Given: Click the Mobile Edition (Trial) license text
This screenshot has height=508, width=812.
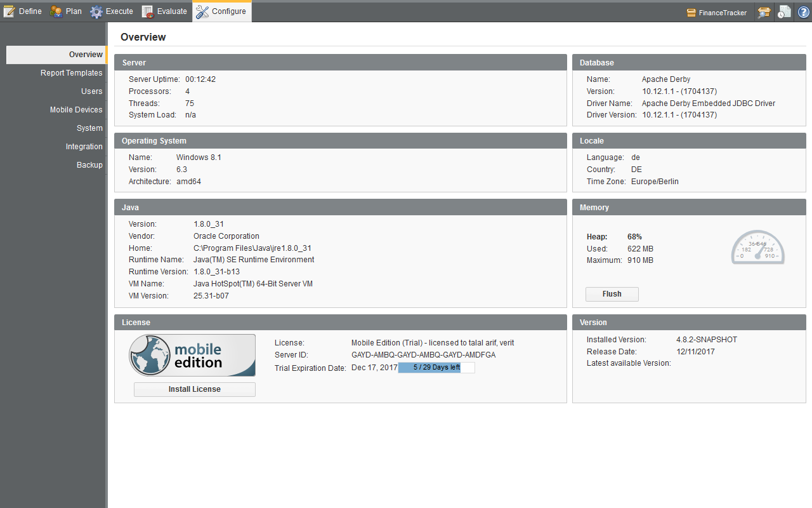Looking at the screenshot, I should coord(433,343).
